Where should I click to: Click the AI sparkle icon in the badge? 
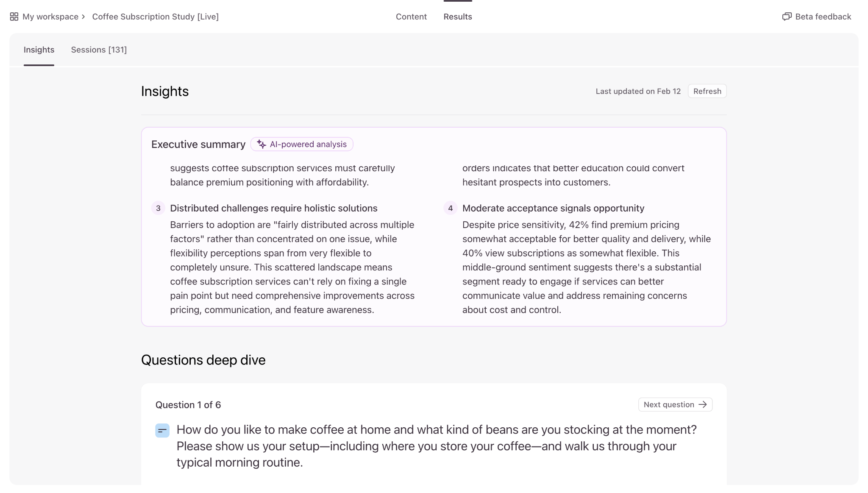(262, 144)
